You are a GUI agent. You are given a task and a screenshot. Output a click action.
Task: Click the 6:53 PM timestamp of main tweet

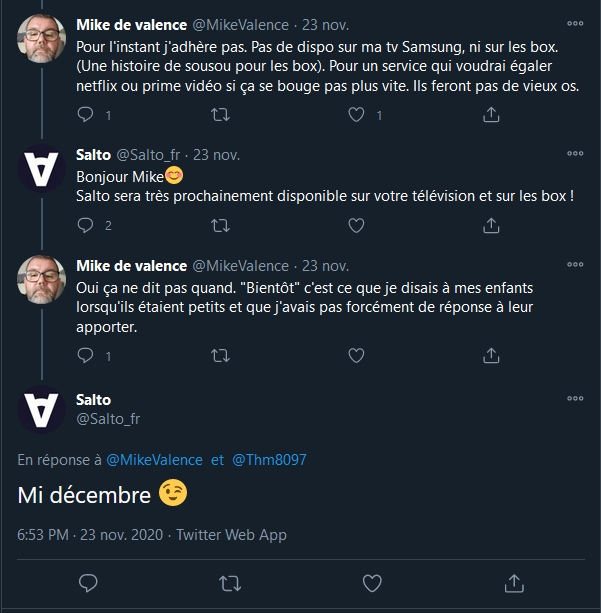pyautogui.click(x=44, y=534)
